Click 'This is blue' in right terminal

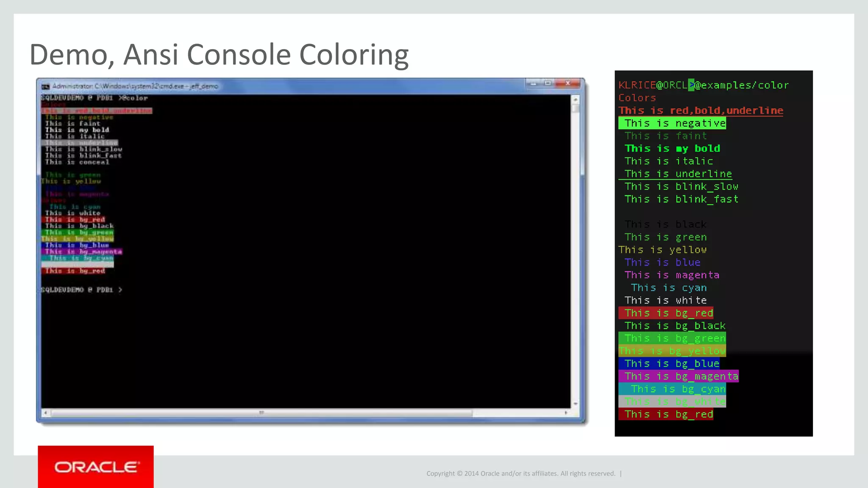pyautogui.click(x=662, y=263)
